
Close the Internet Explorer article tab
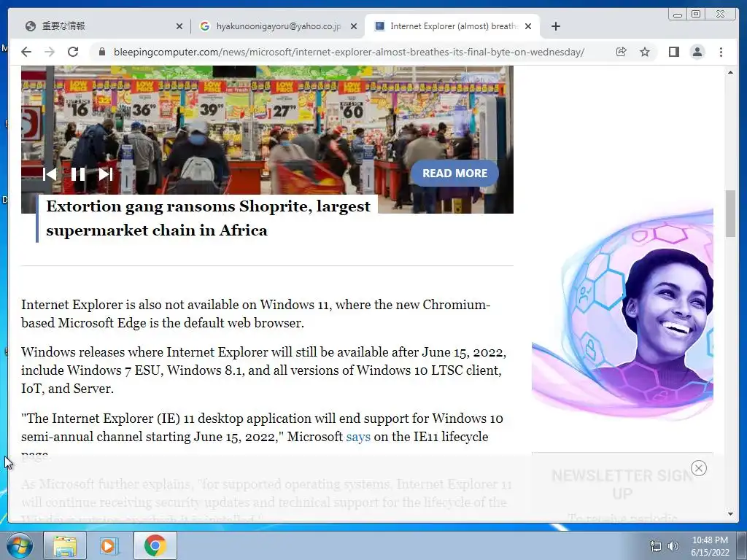[528, 26]
